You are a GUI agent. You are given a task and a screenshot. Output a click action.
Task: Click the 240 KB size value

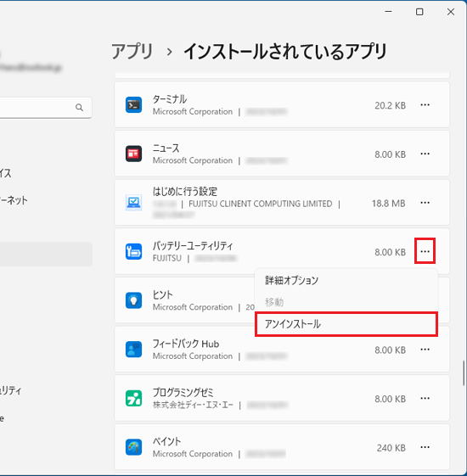click(391, 448)
